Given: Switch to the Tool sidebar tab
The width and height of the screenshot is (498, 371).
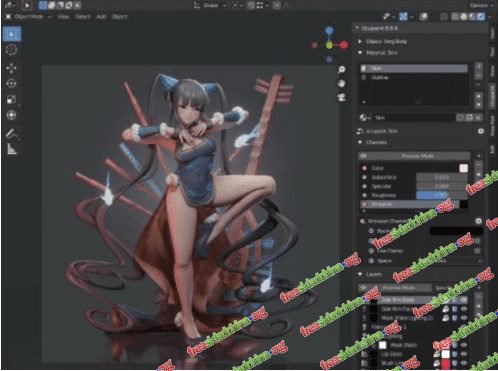Looking at the screenshot, I should [493, 52].
